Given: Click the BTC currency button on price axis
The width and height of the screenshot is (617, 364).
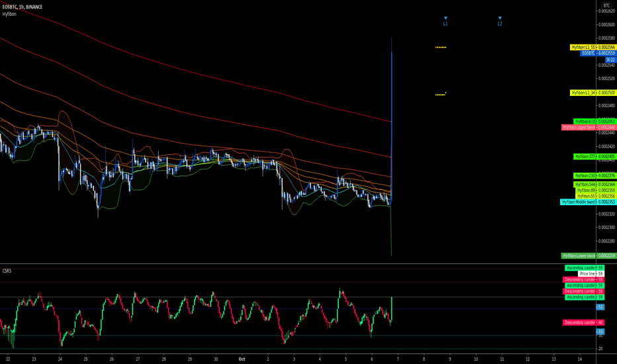Looking at the screenshot, I should coord(606,5).
